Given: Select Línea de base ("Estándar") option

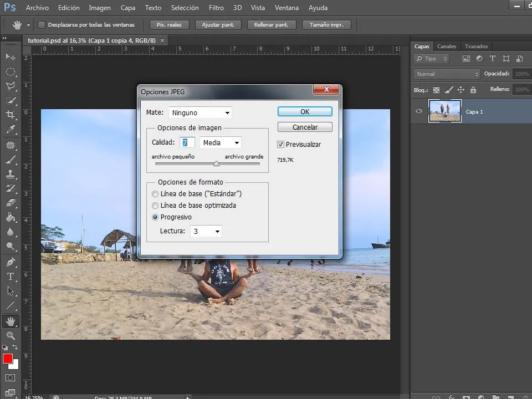Looking at the screenshot, I should (155, 194).
